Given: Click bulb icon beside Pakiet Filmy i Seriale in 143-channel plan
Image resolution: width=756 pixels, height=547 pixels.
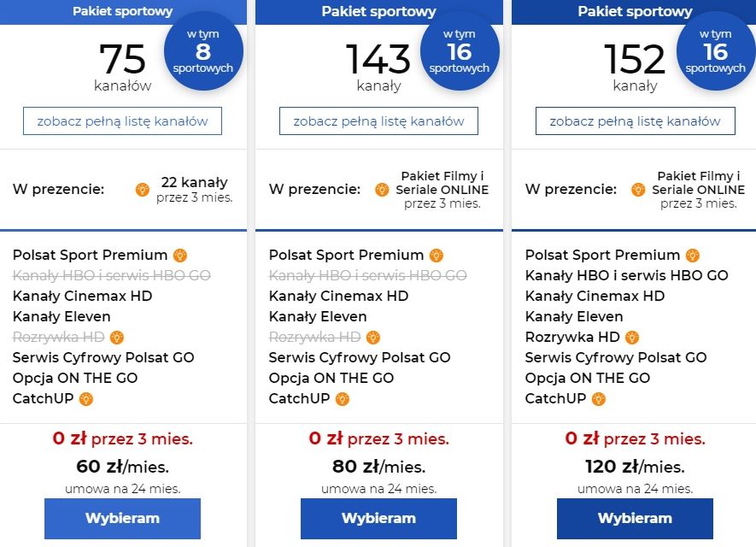Looking at the screenshot, I should [x=382, y=190].
